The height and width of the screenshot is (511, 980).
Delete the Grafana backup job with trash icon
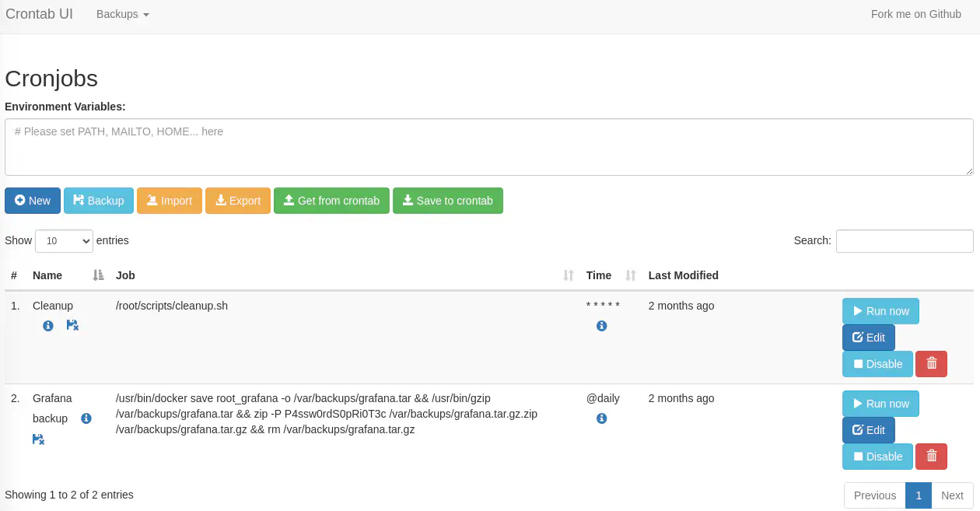[x=931, y=456]
